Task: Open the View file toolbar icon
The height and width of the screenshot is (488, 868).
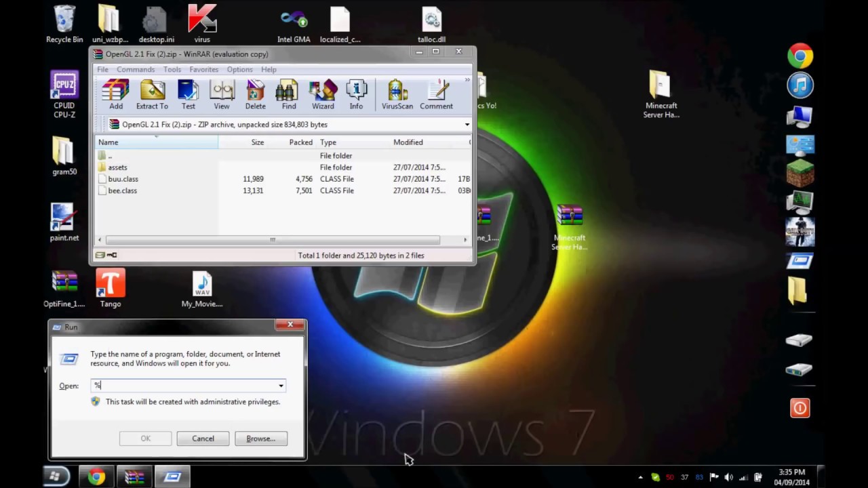Action: pos(222,94)
